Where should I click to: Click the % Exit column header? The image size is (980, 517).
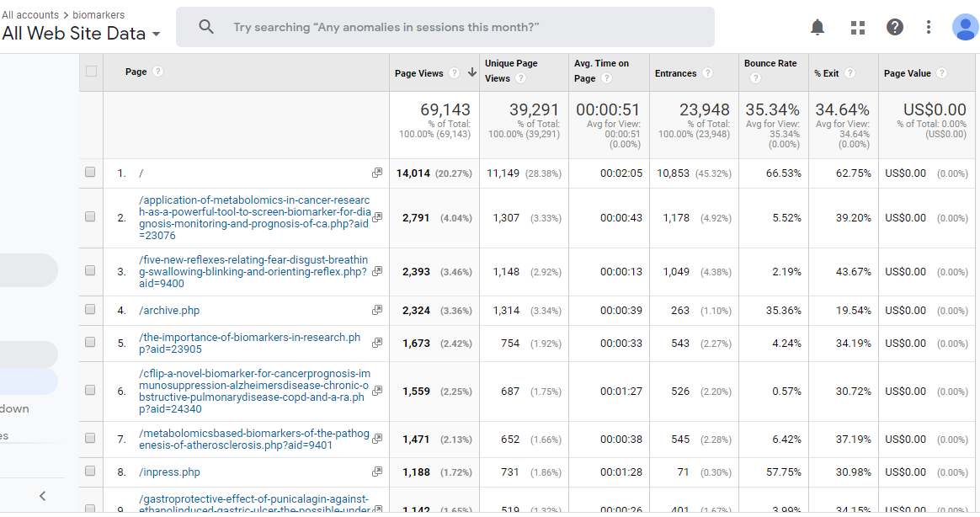[x=826, y=73]
